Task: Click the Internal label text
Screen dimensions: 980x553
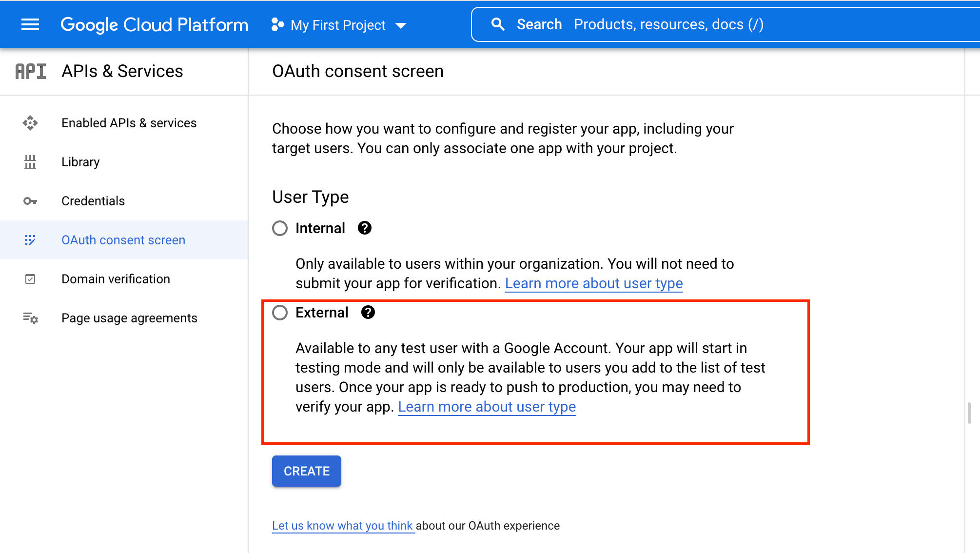Action: 320,228
